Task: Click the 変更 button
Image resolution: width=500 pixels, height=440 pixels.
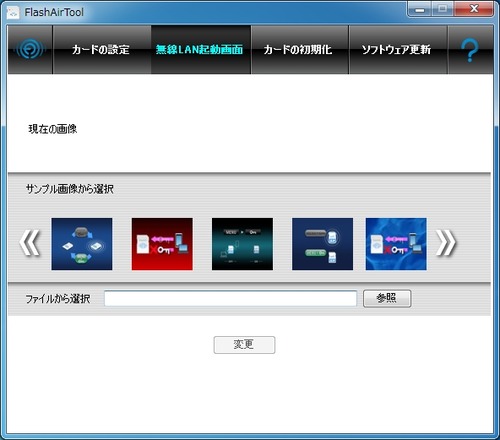Action: pyautogui.click(x=244, y=345)
